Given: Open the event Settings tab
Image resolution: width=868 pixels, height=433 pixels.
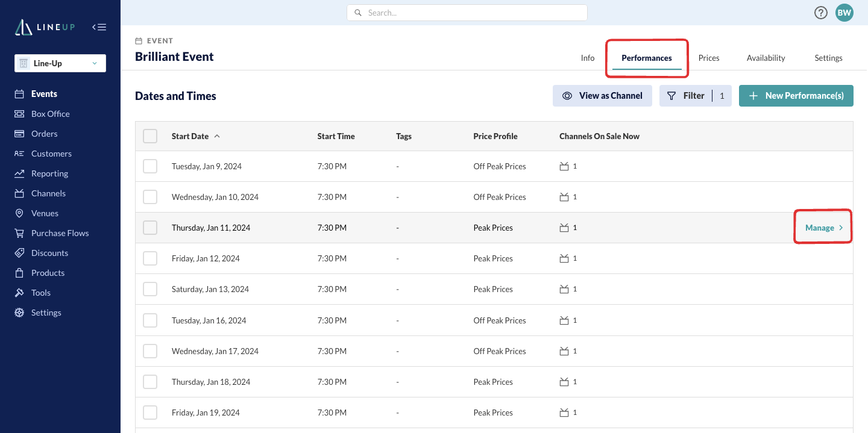Looking at the screenshot, I should click(x=828, y=58).
